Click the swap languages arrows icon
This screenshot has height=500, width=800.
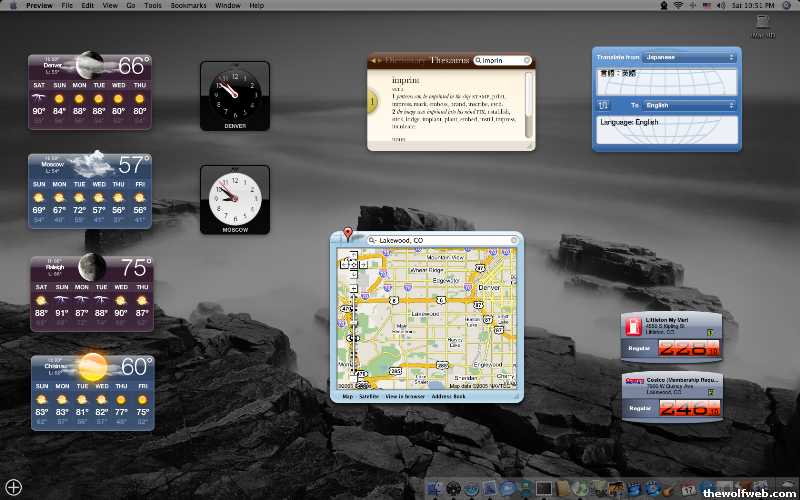(x=602, y=105)
